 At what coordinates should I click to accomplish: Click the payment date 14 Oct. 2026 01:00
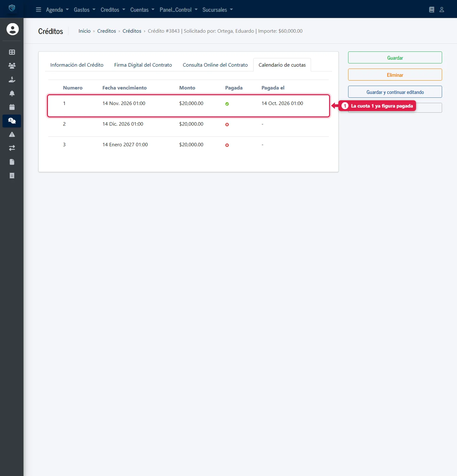tap(282, 103)
